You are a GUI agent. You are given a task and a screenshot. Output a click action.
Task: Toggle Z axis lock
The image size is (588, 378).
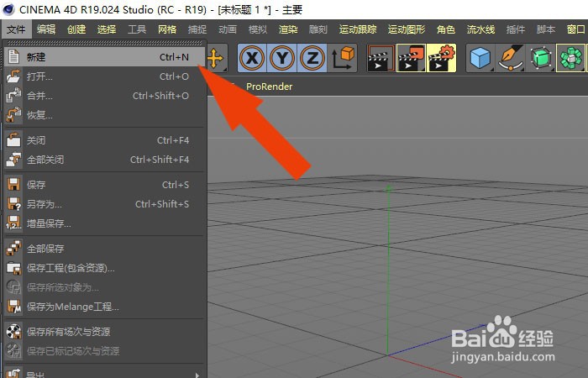tap(312, 58)
